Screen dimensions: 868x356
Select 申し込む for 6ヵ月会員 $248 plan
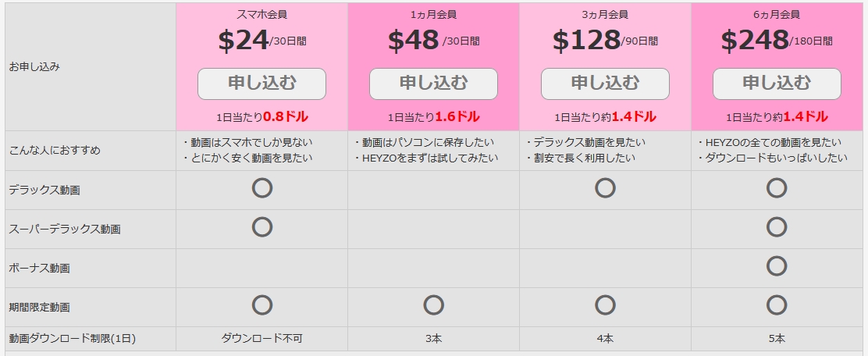(x=777, y=84)
